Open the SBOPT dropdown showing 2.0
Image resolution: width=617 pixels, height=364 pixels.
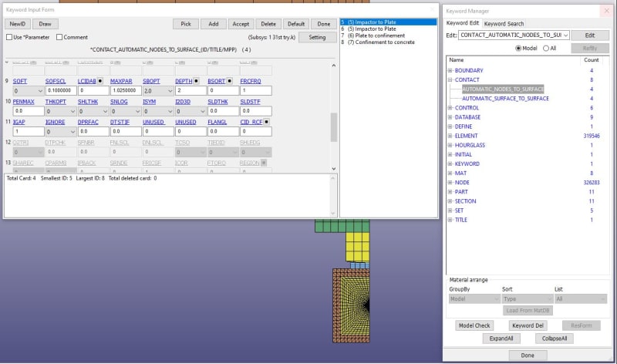(x=158, y=90)
